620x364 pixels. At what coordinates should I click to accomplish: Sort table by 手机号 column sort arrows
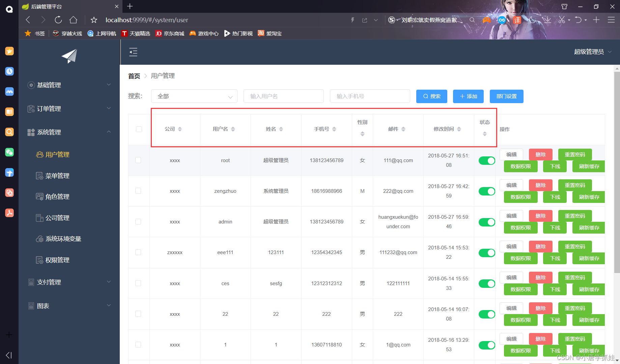pyautogui.click(x=334, y=129)
